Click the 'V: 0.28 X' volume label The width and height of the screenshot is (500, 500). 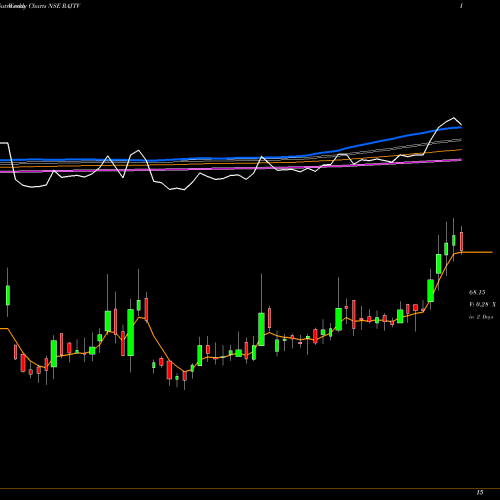[482, 304]
